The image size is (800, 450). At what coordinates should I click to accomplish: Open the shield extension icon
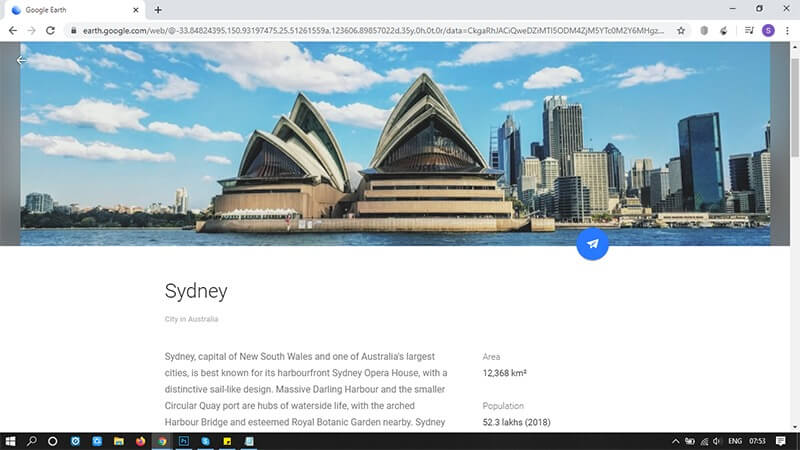pyautogui.click(x=704, y=31)
